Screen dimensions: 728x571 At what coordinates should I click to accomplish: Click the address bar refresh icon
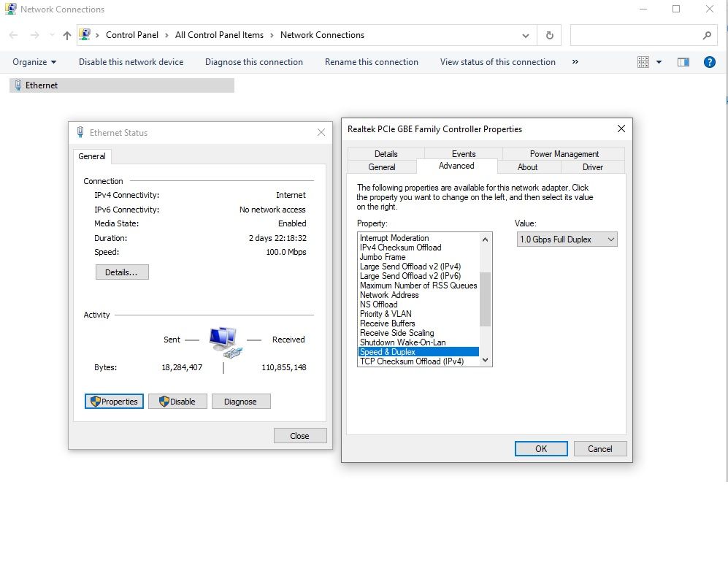[x=550, y=35]
